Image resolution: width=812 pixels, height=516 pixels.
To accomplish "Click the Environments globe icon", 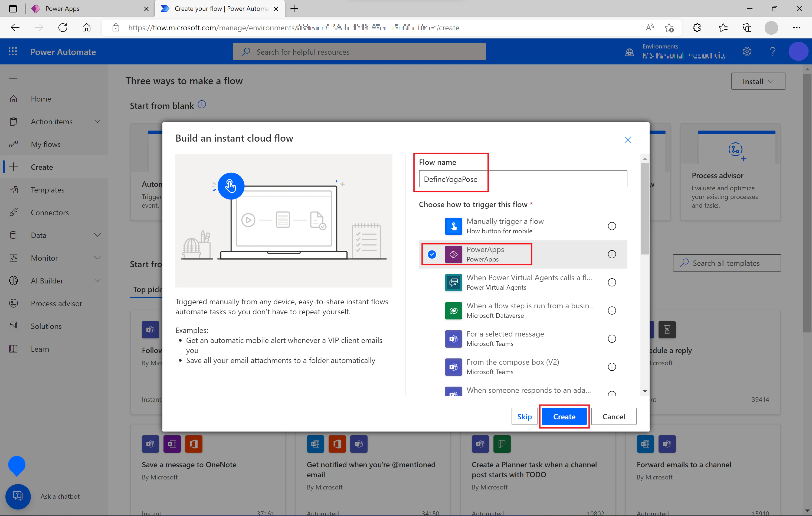I will [x=629, y=52].
